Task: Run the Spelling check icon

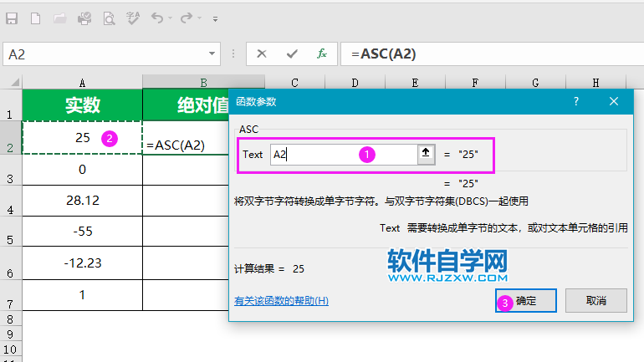Action: point(133,18)
